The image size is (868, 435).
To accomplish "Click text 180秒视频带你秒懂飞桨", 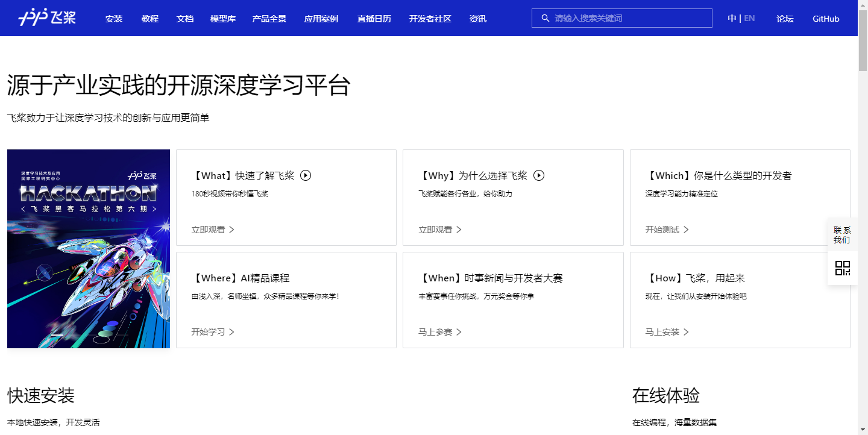I will point(230,194).
